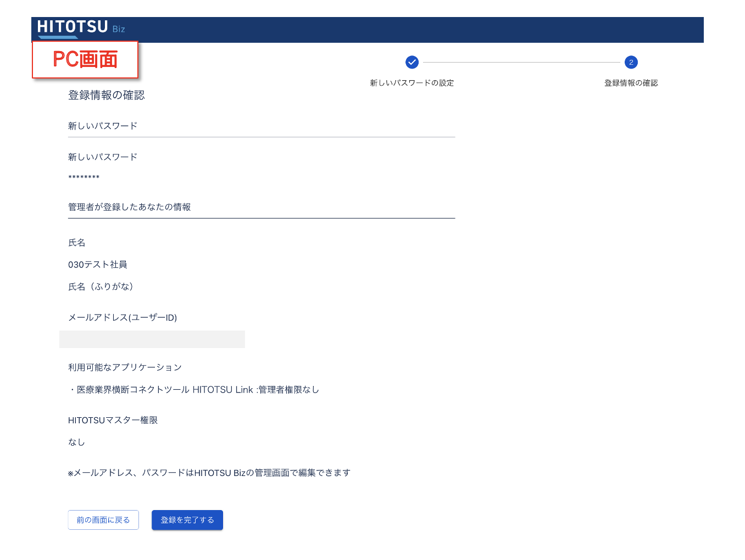The height and width of the screenshot is (560, 745).
Task: Click the 氏名（ふりがな） label
Action: 101,287
